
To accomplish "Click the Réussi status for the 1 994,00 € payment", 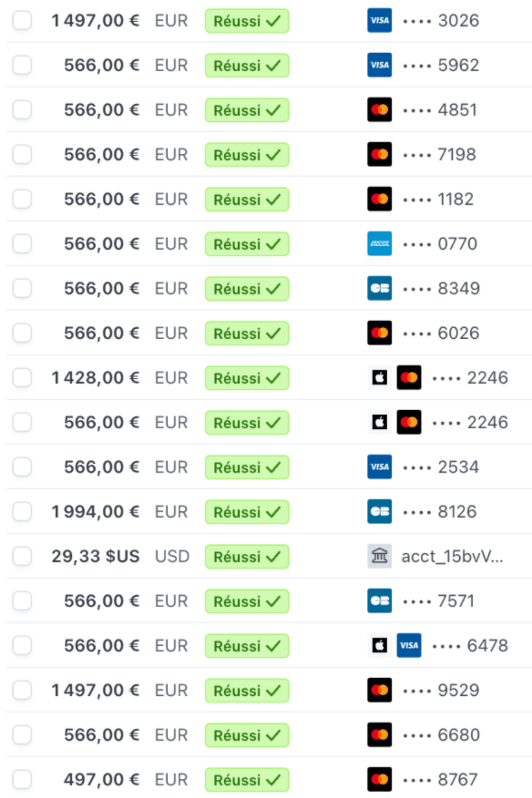I will pos(247,512).
